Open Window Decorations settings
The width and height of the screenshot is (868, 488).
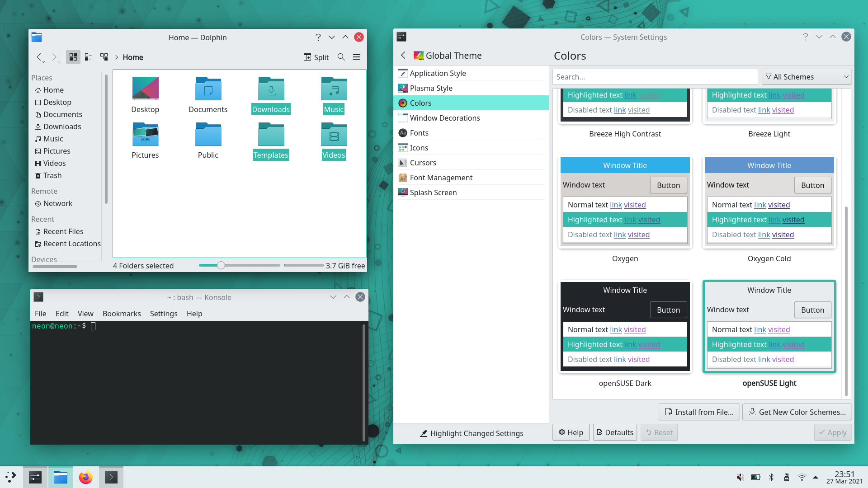[471, 118]
